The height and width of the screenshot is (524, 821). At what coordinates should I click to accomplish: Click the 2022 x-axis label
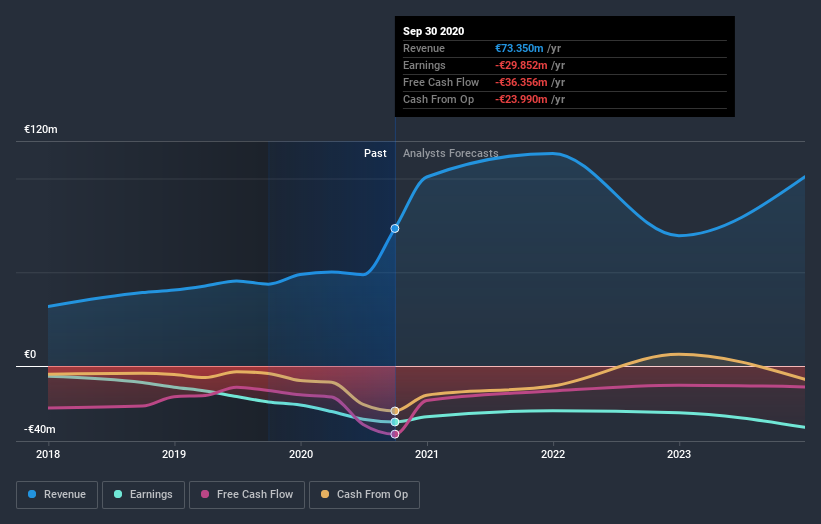point(553,454)
